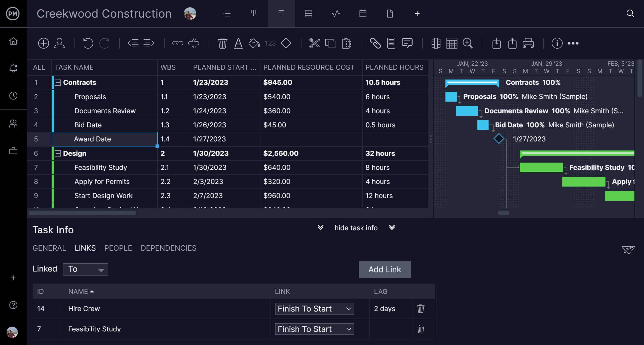Toggle hide task info panel
This screenshot has height=345, width=644.
pyautogui.click(x=356, y=227)
